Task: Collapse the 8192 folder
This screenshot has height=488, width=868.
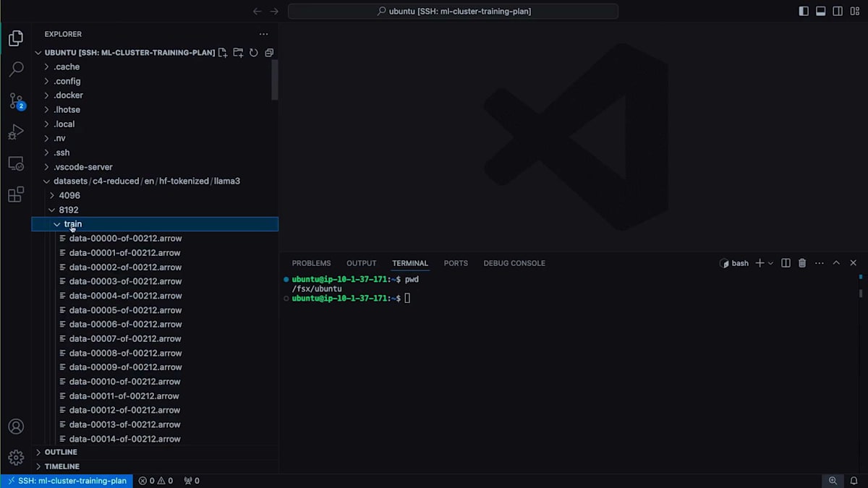Action: (155, 210)
